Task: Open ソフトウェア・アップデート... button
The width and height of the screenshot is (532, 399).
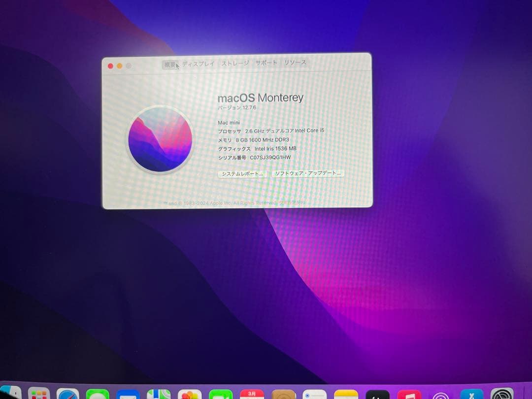Action: point(308,173)
